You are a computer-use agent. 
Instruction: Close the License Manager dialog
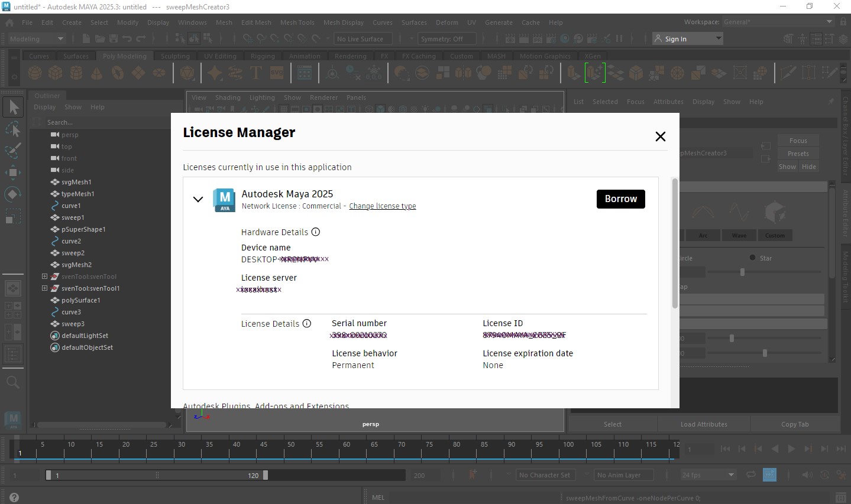point(661,136)
